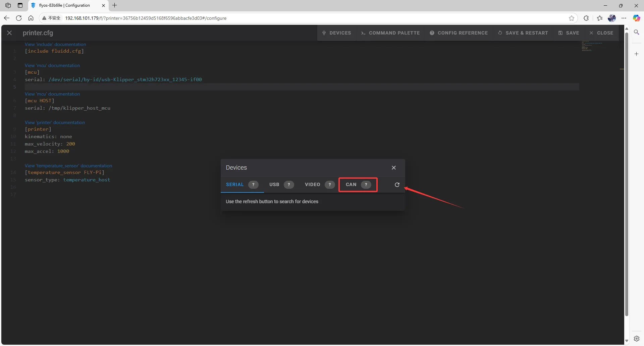Add sidebar item with plus icon
Viewport: 644px width, 346px height.
pyautogui.click(x=636, y=54)
